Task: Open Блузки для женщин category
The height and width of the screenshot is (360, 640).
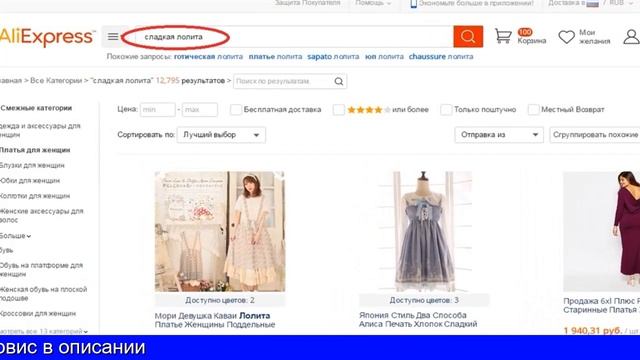Action: pyautogui.click(x=32, y=165)
